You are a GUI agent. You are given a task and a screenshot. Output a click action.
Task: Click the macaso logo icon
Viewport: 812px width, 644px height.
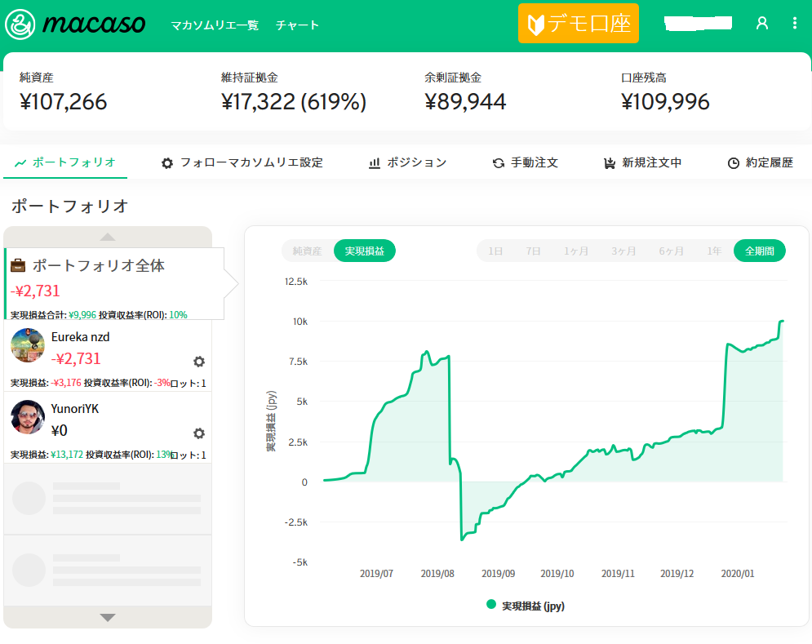point(20,24)
